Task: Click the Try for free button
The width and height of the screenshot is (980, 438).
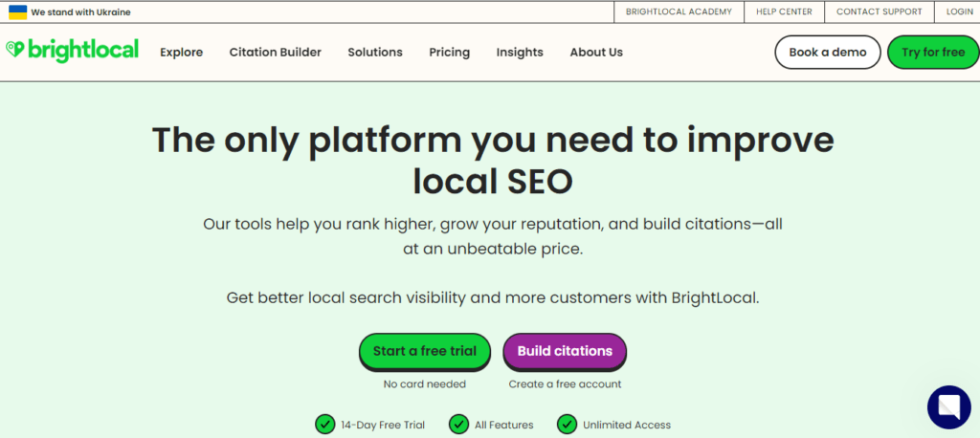Action: pos(933,52)
